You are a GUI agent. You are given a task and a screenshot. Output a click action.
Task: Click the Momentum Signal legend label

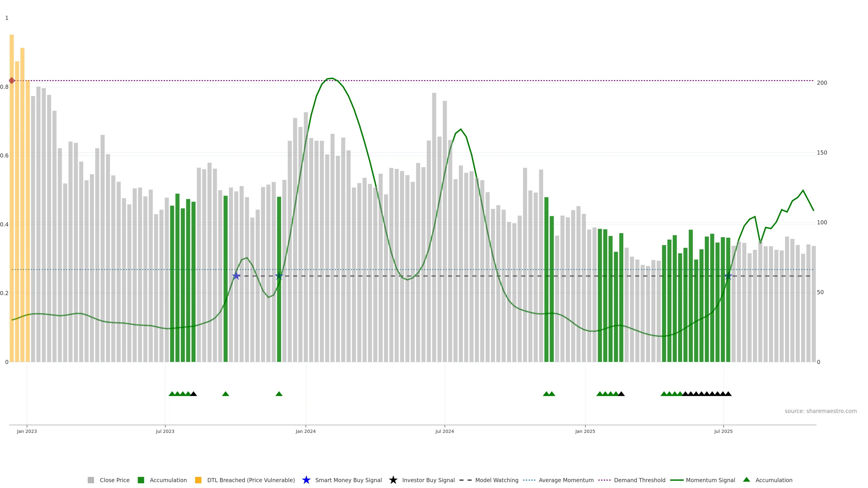(x=710, y=480)
